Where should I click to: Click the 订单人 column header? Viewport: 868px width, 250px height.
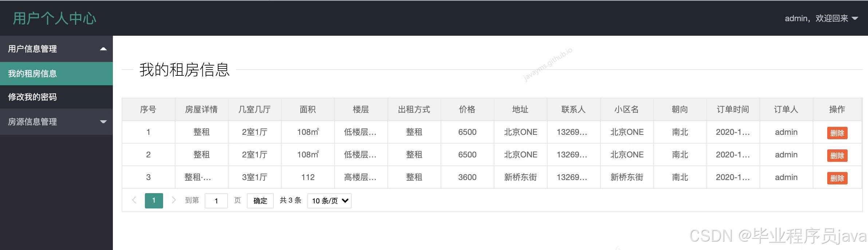(786, 109)
